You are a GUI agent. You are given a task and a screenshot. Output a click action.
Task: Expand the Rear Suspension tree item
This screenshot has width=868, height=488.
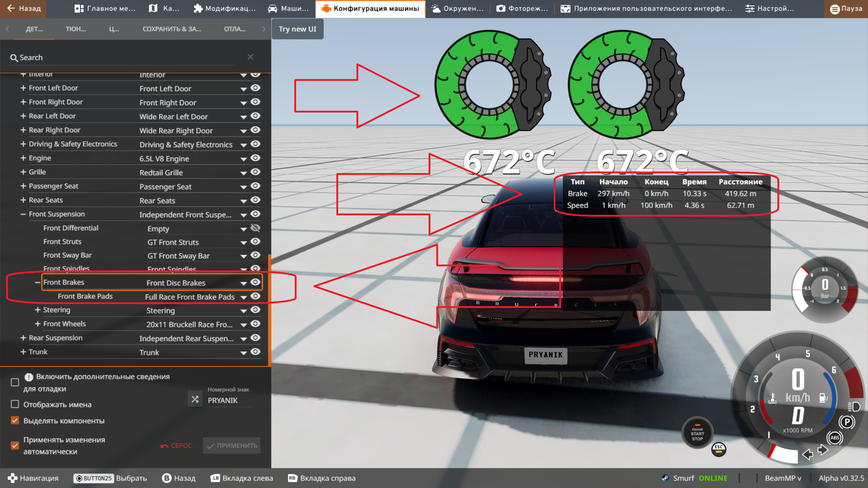pyautogui.click(x=23, y=338)
